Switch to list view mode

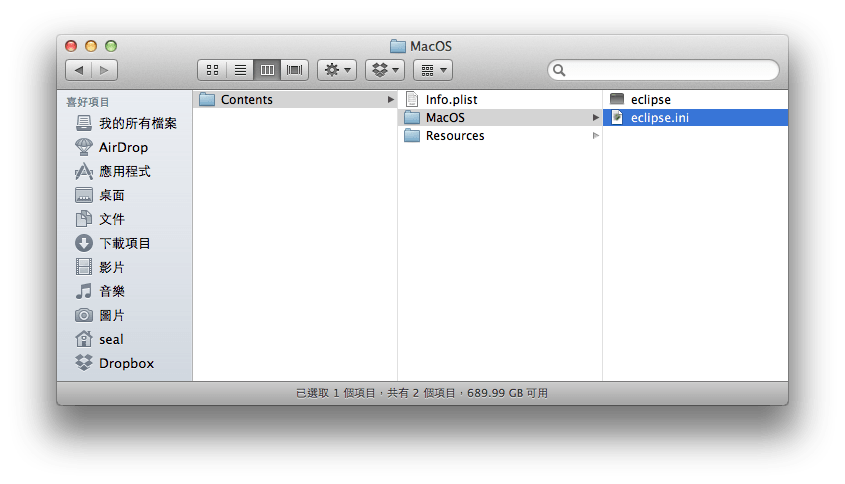(240, 70)
